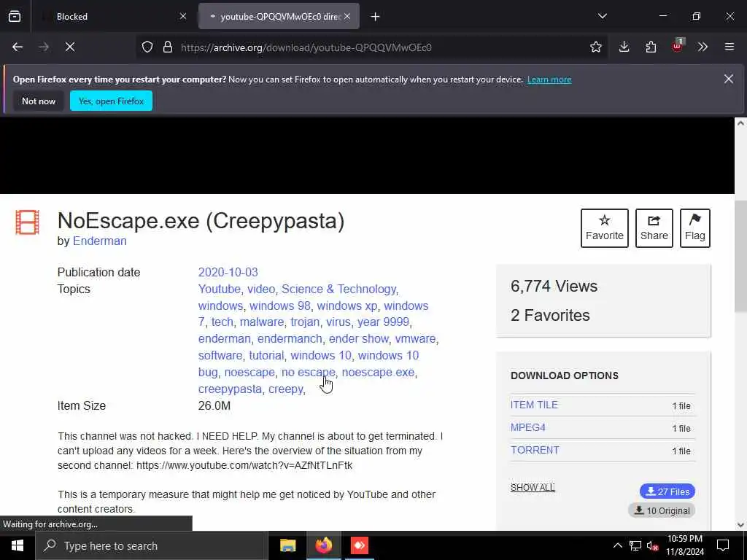Download the 10 Original files
Image resolution: width=747 pixels, height=560 pixels.
(x=661, y=510)
